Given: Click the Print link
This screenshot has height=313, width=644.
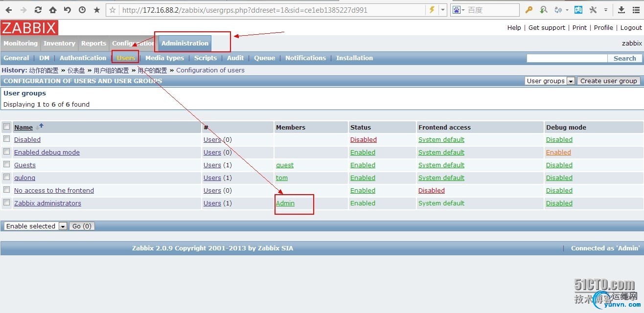Looking at the screenshot, I should pyautogui.click(x=579, y=27).
